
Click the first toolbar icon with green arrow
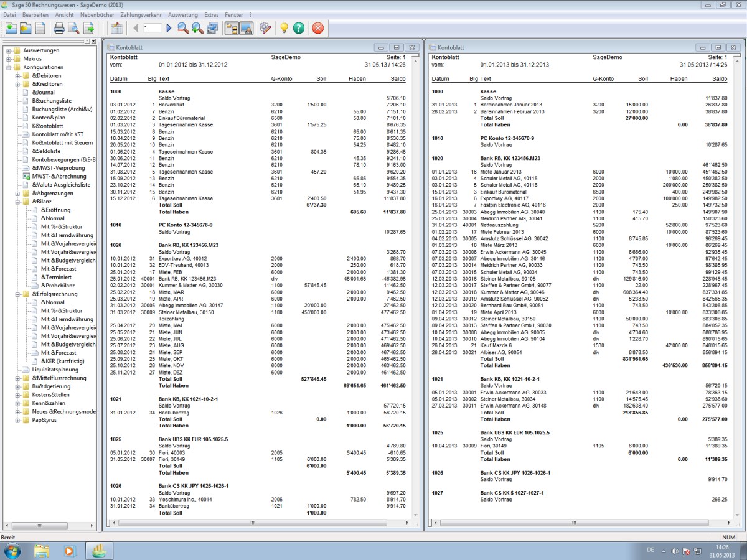(11, 28)
